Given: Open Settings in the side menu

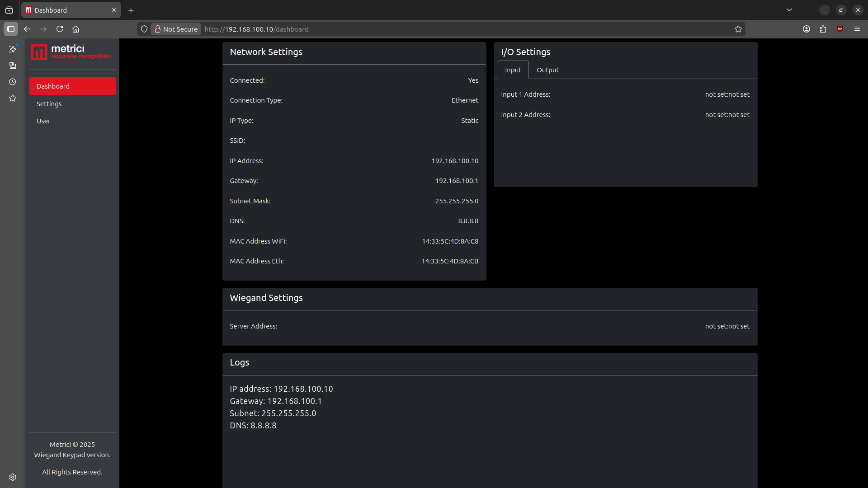Looking at the screenshot, I should pyautogui.click(x=72, y=104).
